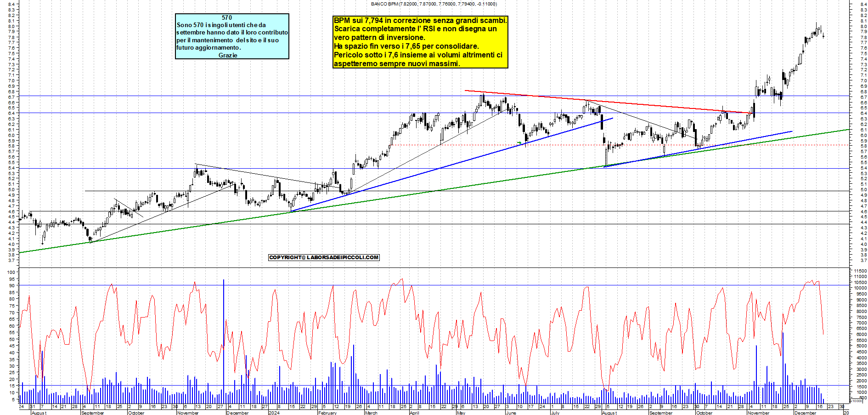Select line 'aspetteremo sempre nuovi massimi.'
Image resolution: width=868 pixels, height=415 pixels.
[x=396, y=63]
